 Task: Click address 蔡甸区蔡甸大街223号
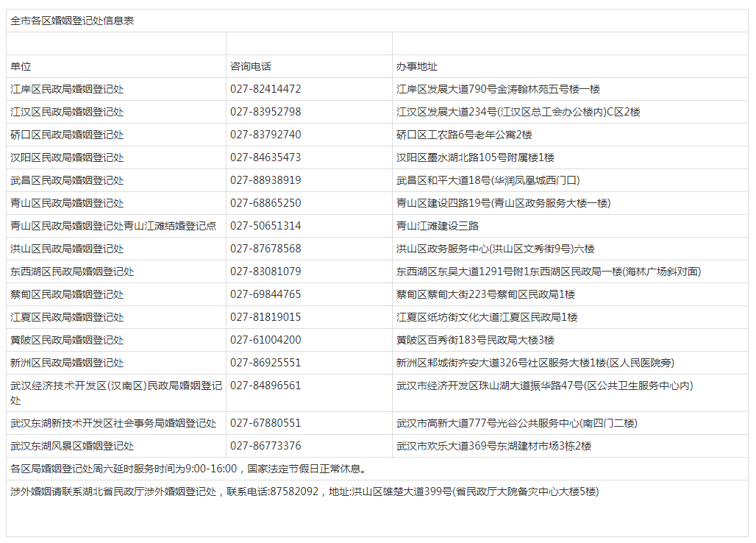(x=485, y=294)
